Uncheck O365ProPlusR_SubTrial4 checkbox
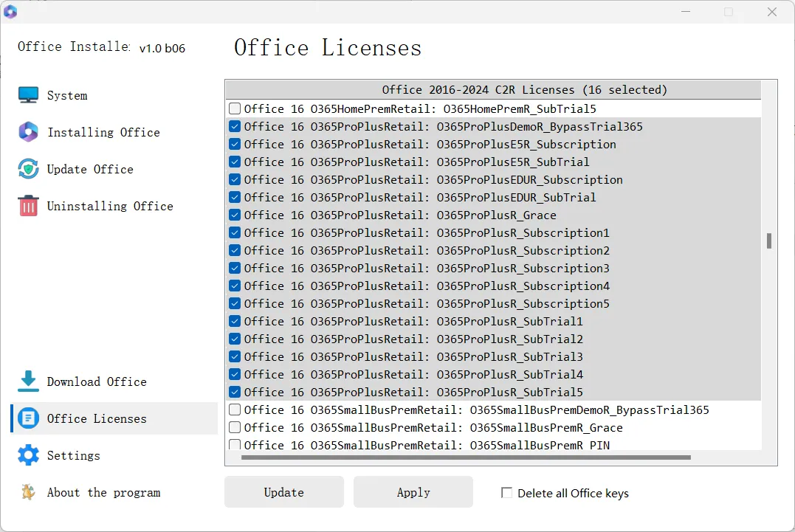 click(x=235, y=374)
